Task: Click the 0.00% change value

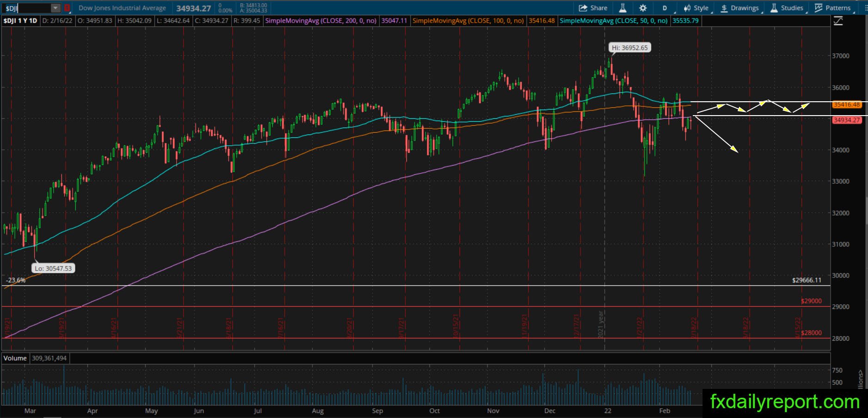Action: [225, 11]
